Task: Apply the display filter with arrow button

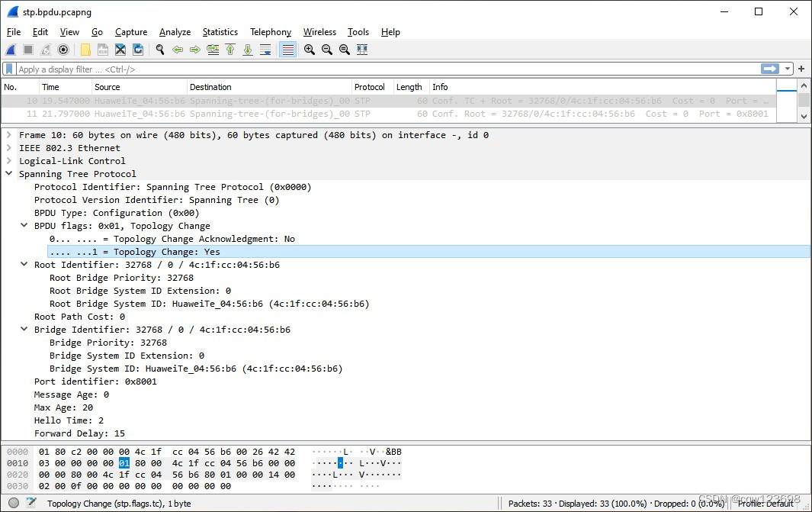Action: tap(770, 69)
